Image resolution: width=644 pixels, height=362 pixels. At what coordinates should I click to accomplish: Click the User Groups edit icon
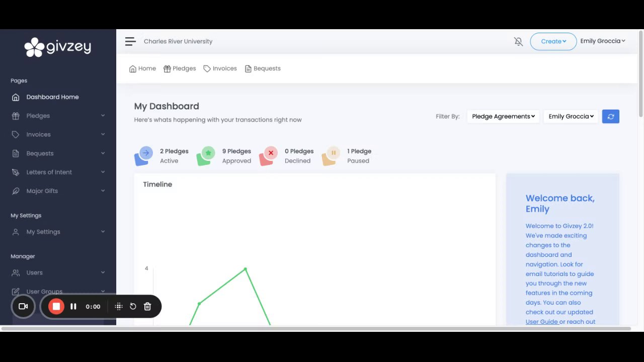(x=16, y=292)
